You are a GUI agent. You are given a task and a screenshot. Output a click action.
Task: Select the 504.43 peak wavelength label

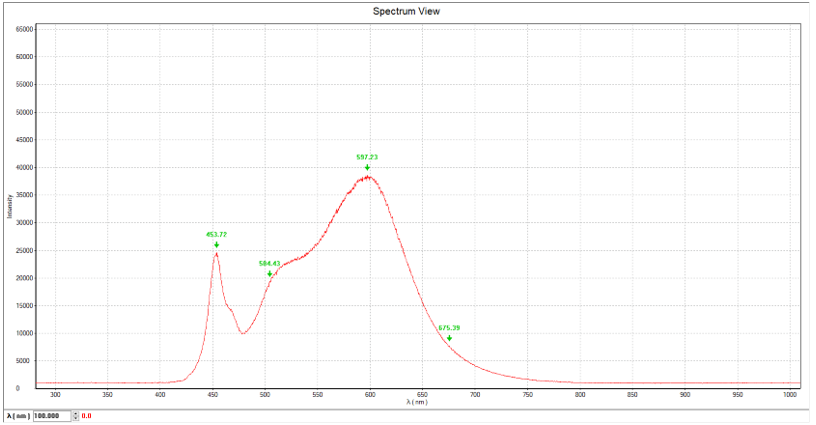click(269, 264)
